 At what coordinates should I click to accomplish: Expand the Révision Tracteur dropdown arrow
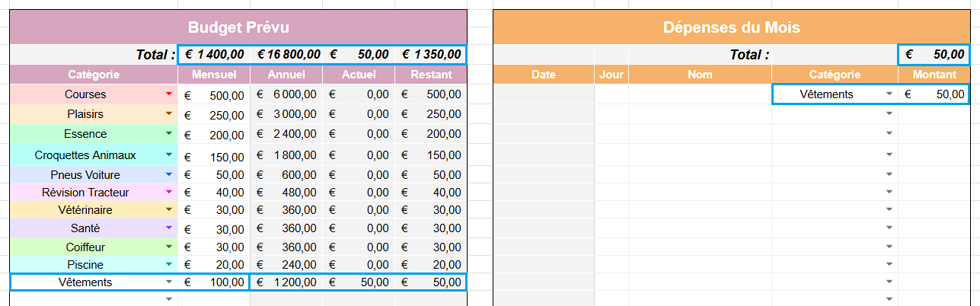click(x=169, y=193)
